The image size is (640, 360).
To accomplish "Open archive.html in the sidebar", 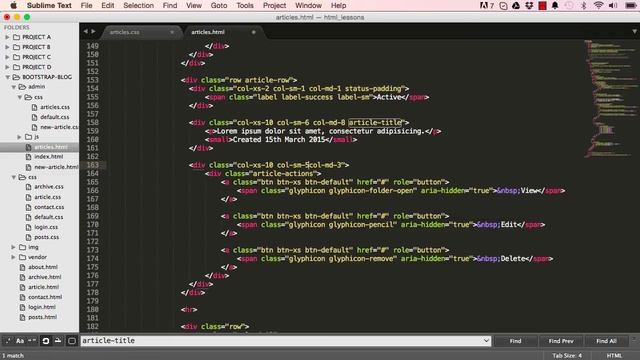I will click(44, 277).
